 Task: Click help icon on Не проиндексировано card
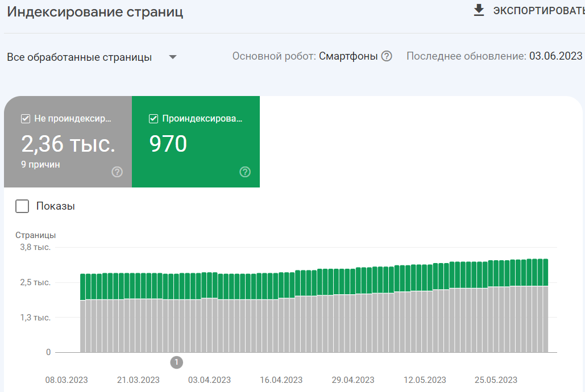[x=117, y=172]
